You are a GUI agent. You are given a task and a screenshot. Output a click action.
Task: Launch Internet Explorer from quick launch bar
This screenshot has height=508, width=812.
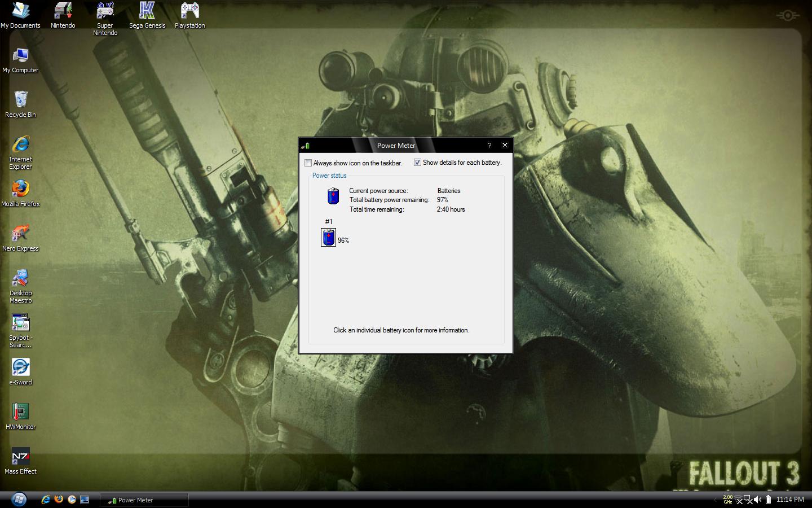pos(46,500)
